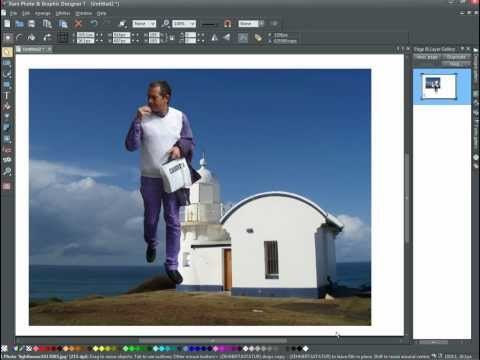Open the Help menu
This screenshot has height=360, width=480.
(101, 14)
